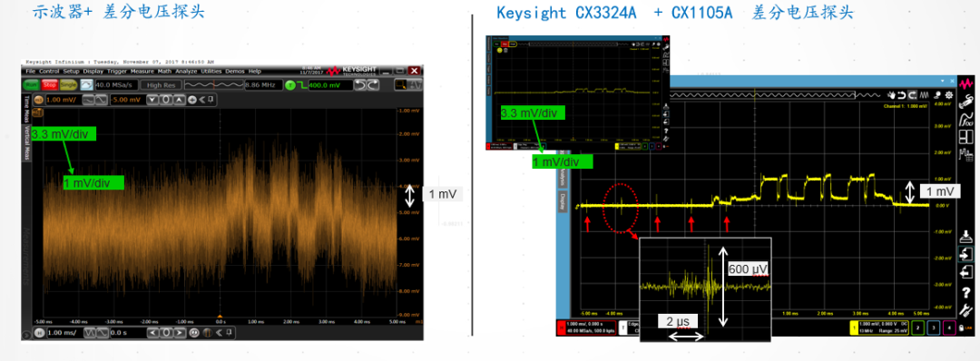Open the Trigger menu in Infiniium
Image resolution: width=980 pixels, height=361 pixels.
(x=117, y=71)
